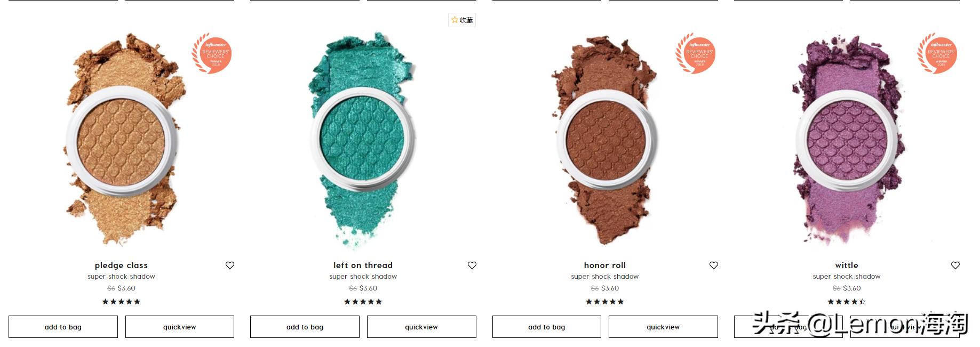Image resolution: width=980 pixels, height=347 pixels.
Task: Select the teal left on thread swatch image
Action: point(363,140)
